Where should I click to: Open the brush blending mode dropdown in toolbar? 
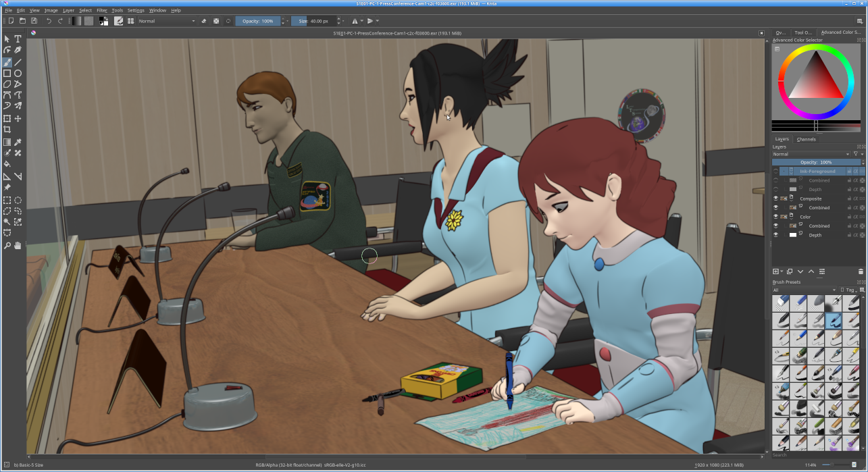pos(166,21)
